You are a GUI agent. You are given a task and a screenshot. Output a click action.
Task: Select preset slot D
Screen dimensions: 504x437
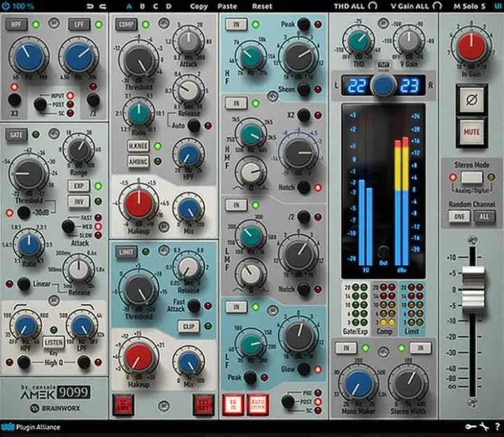coord(168,6)
